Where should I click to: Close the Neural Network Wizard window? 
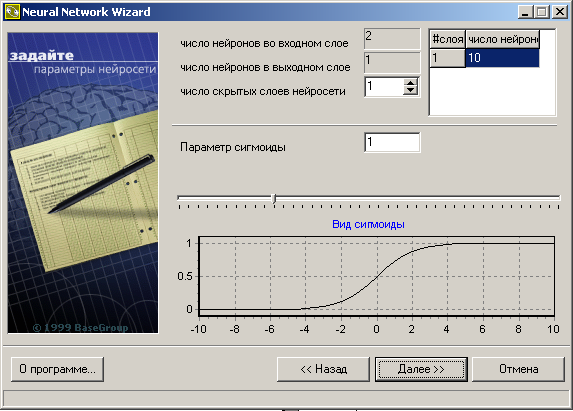point(559,12)
